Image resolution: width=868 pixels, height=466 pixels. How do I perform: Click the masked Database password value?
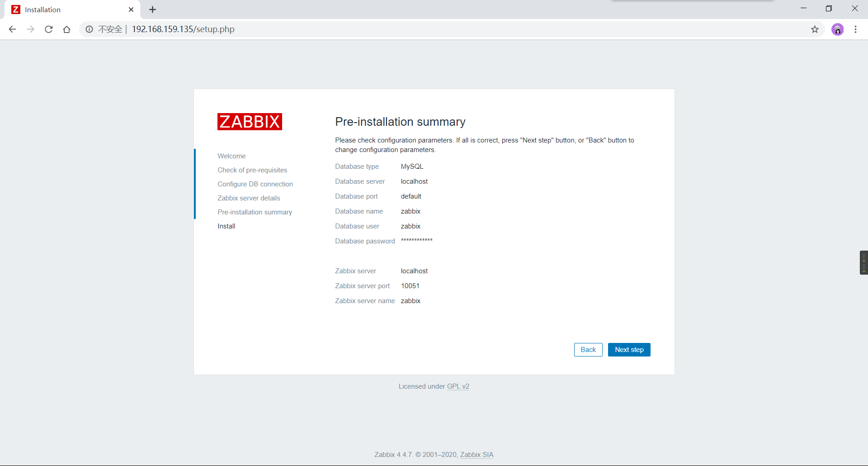point(417,241)
